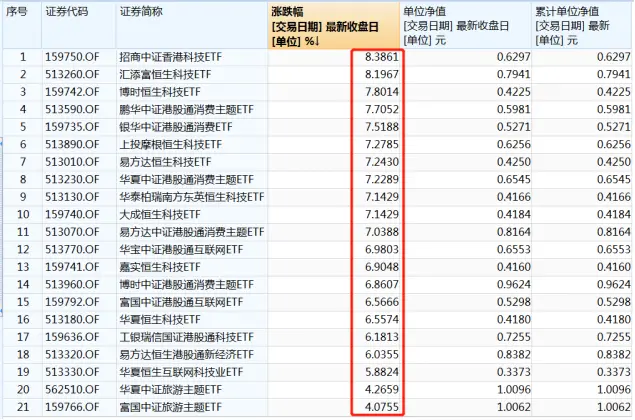Select code 562510.OF
The width and height of the screenshot is (635, 420).
click(72, 390)
